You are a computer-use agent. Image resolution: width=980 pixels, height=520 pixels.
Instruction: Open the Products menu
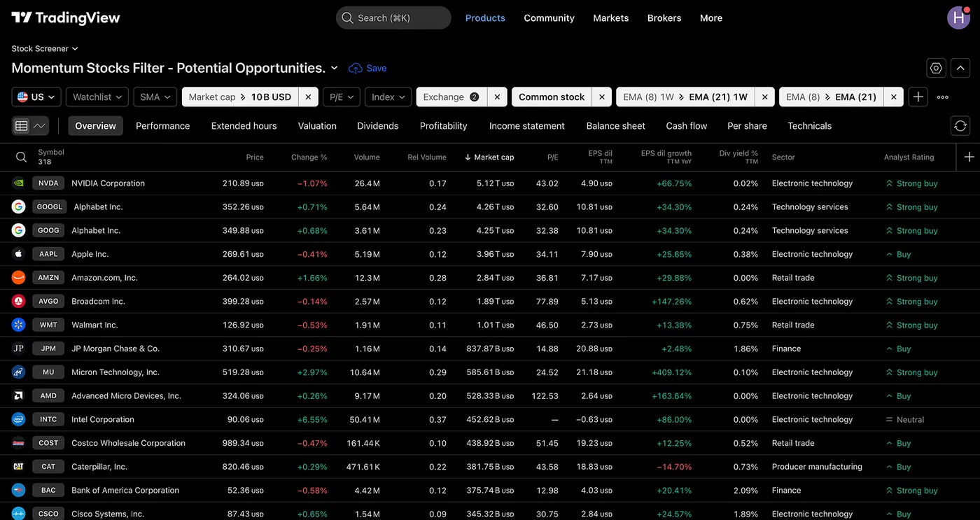tap(485, 18)
